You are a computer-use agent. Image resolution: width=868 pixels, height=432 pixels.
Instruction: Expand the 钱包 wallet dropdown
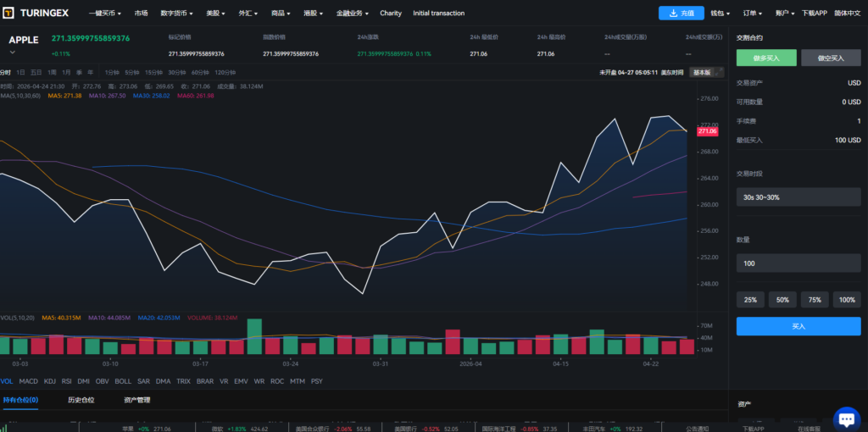(x=721, y=14)
